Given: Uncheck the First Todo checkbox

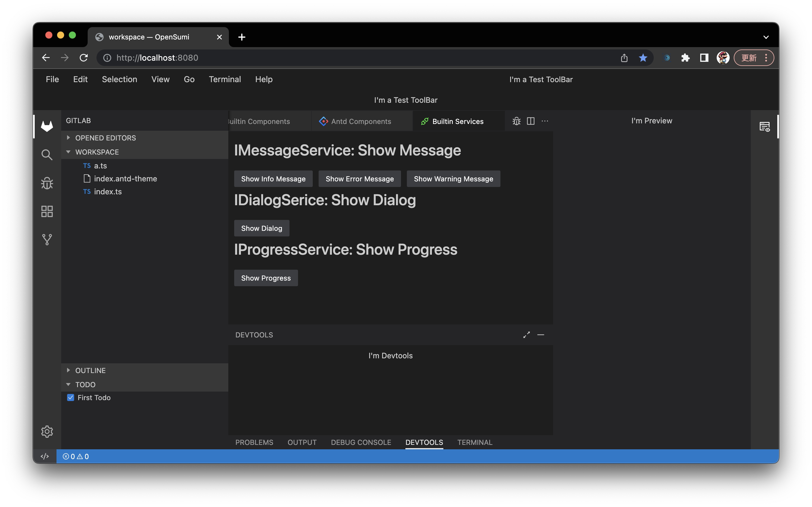Looking at the screenshot, I should click(x=70, y=398).
